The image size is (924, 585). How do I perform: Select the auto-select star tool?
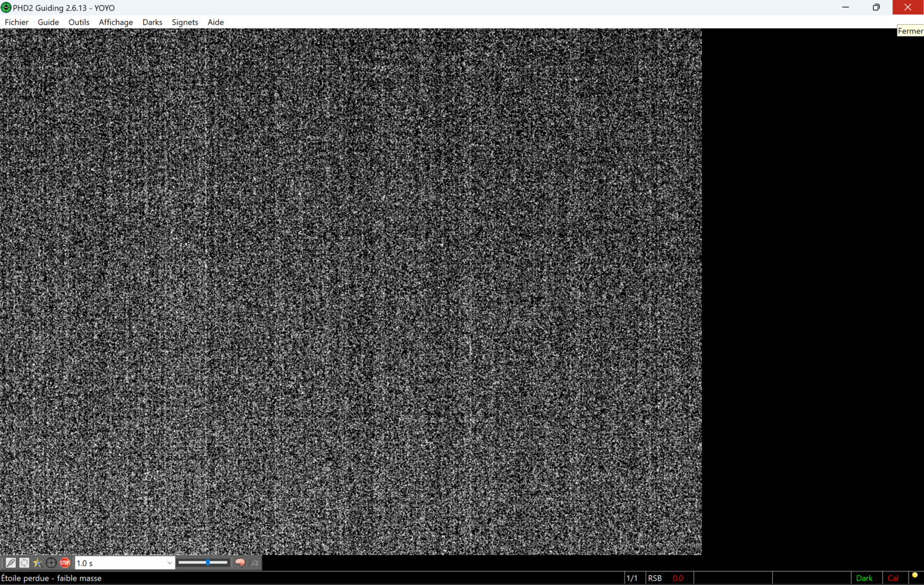click(x=37, y=562)
